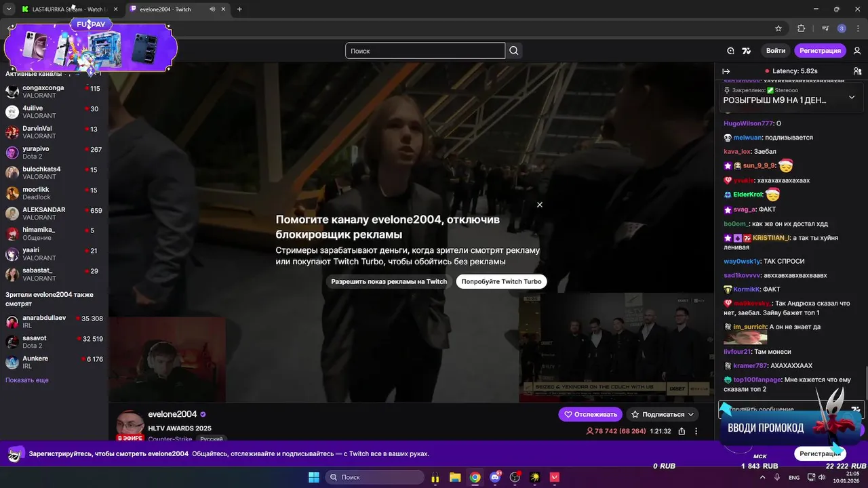Screen dimensions: 868x488
Task: Collapse the chat panel with arrow icon
Action: coord(726,71)
